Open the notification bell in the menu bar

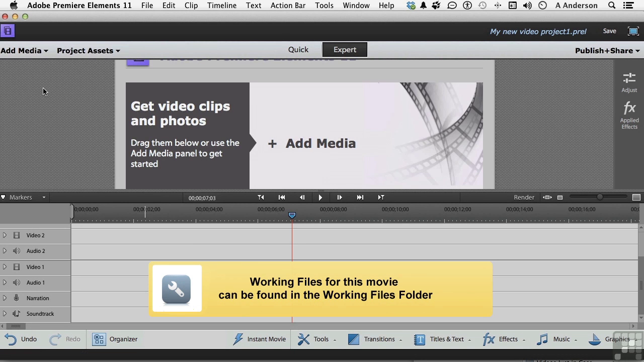[424, 6]
